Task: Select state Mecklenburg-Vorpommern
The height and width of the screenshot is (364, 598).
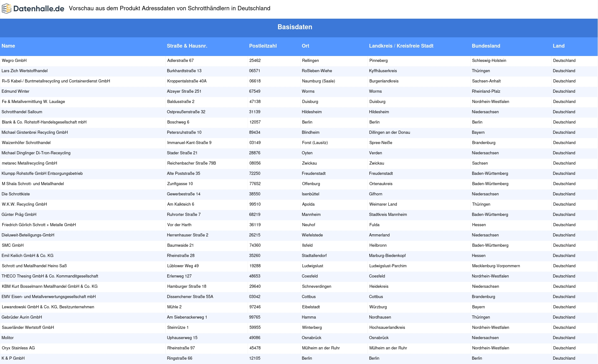Action: [496, 266]
